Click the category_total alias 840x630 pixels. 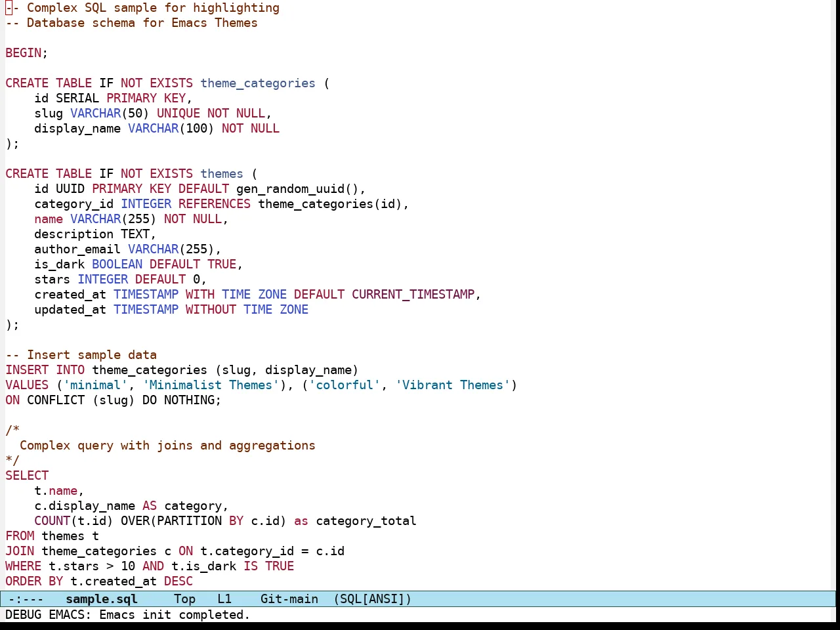click(x=366, y=521)
